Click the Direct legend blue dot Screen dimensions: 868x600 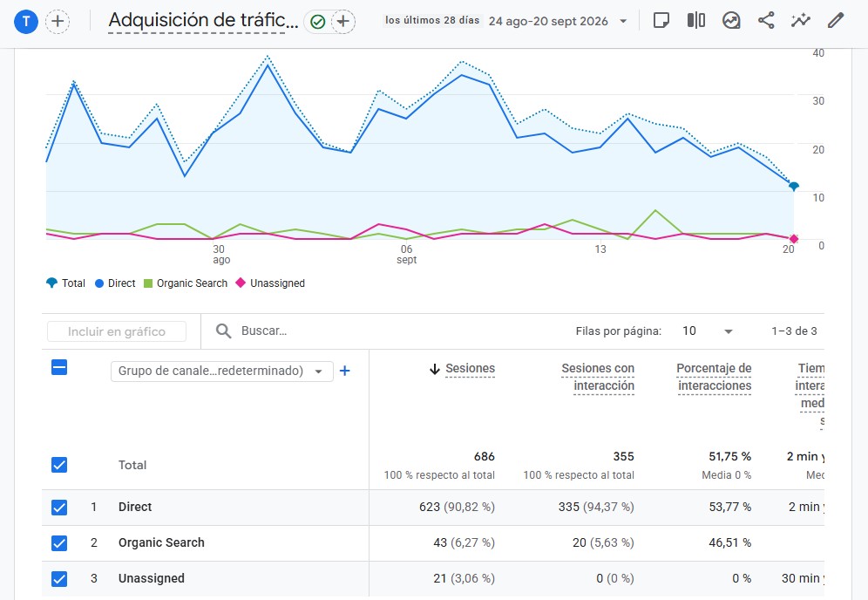point(99,283)
